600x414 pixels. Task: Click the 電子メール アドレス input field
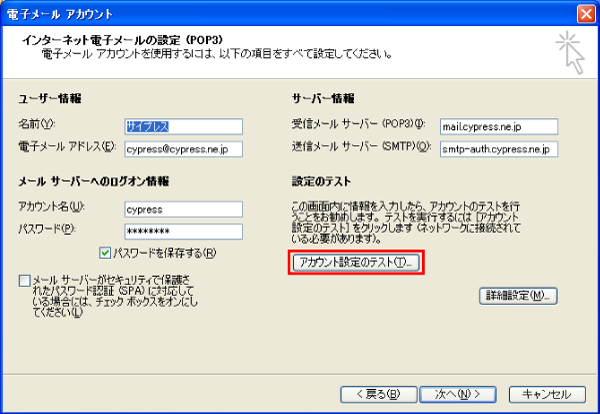point(184,149)
